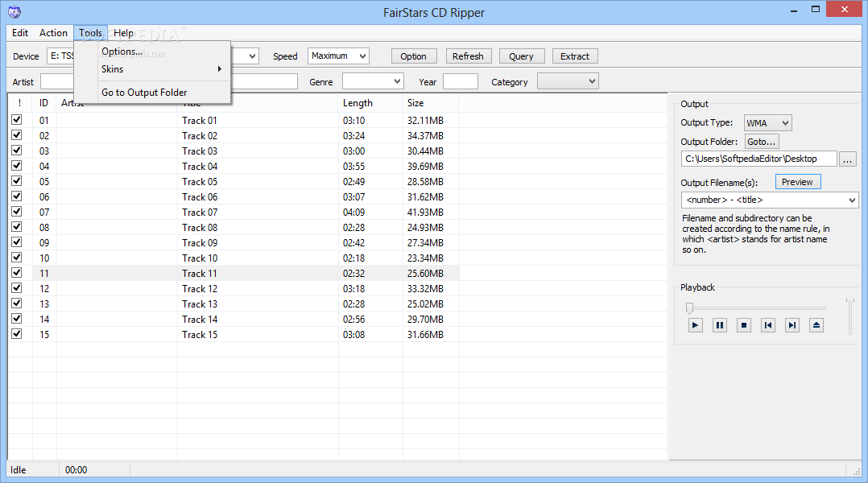Sort the list by the Size column header

coord(430,103)
